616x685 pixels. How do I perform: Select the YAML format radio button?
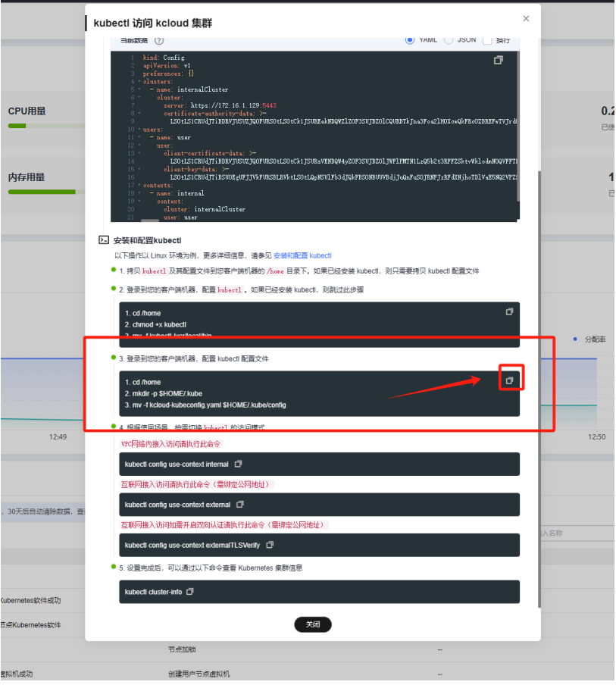click(410, 40)
